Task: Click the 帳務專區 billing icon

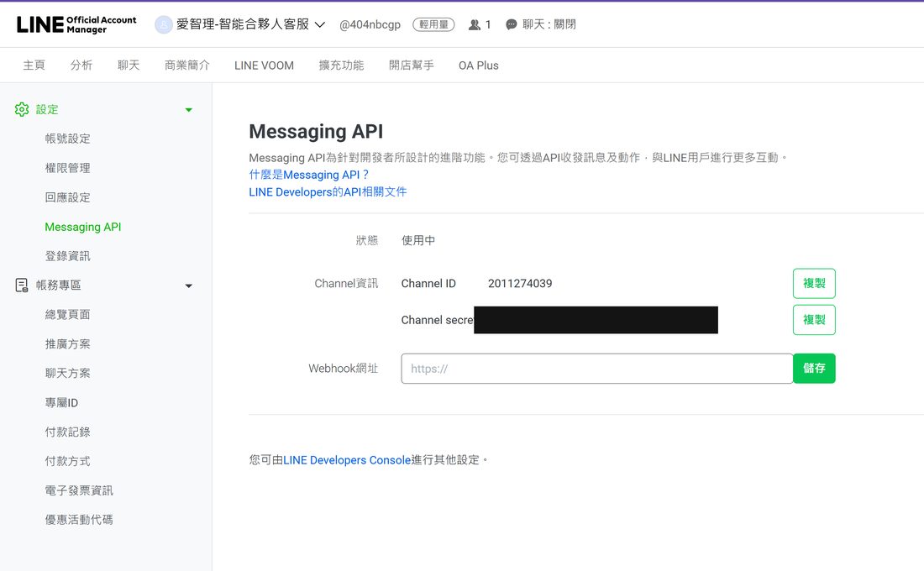Action: [22, 285]
